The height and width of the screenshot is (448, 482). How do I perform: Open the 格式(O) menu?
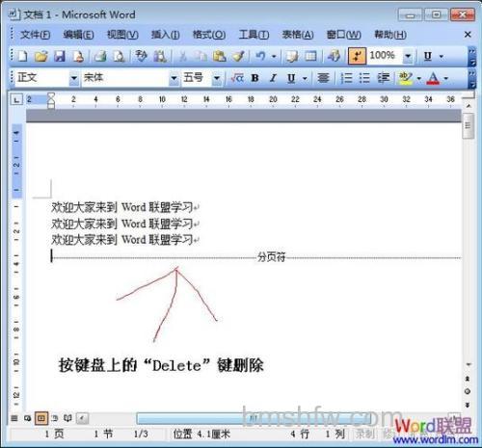tap(209, 35)
